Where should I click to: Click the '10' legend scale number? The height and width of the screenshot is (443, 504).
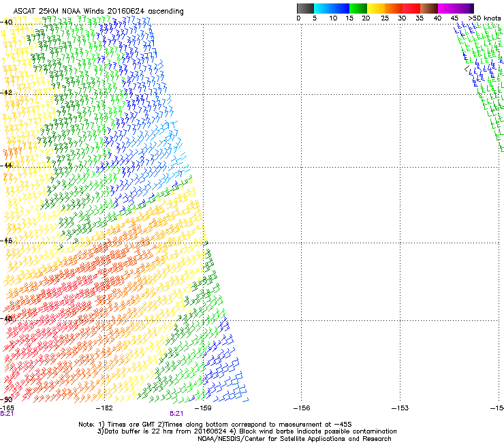coord(333,18)
